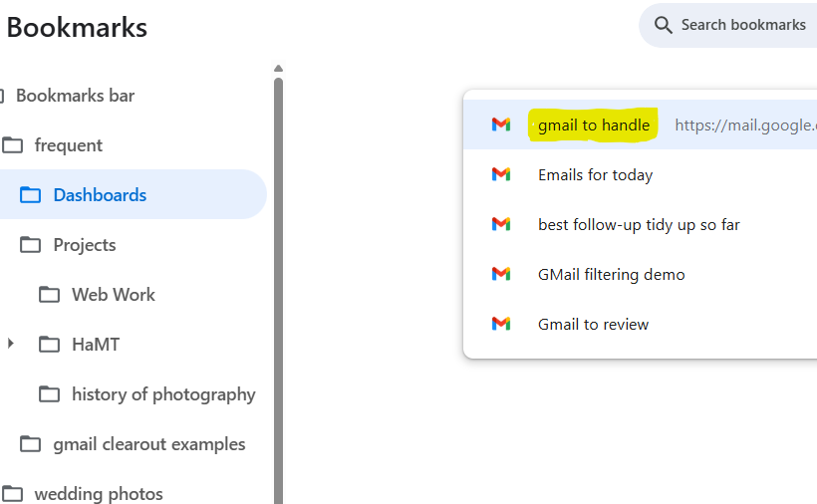Click the Gmail icon beside "gmail to handle"

point(501,125)
